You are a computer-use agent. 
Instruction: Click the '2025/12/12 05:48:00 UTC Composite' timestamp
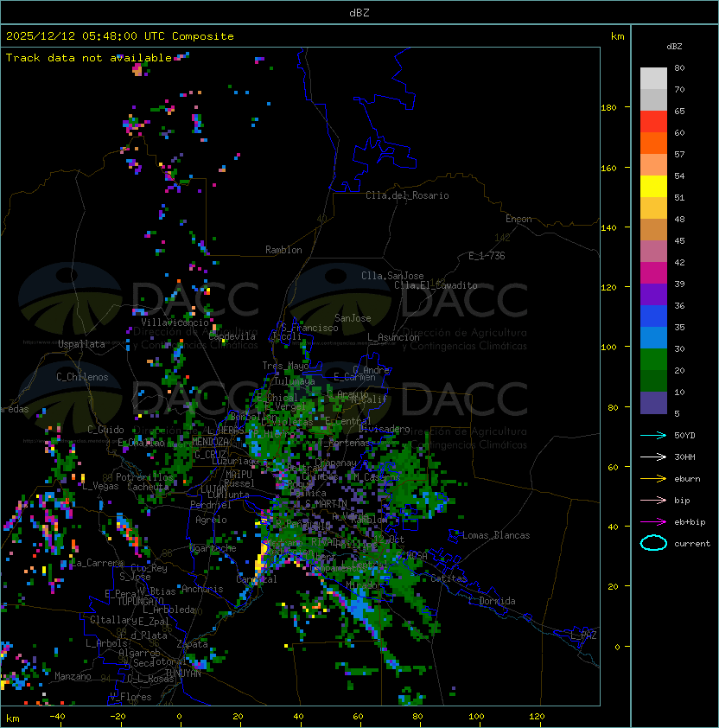(x=120, y=36)
